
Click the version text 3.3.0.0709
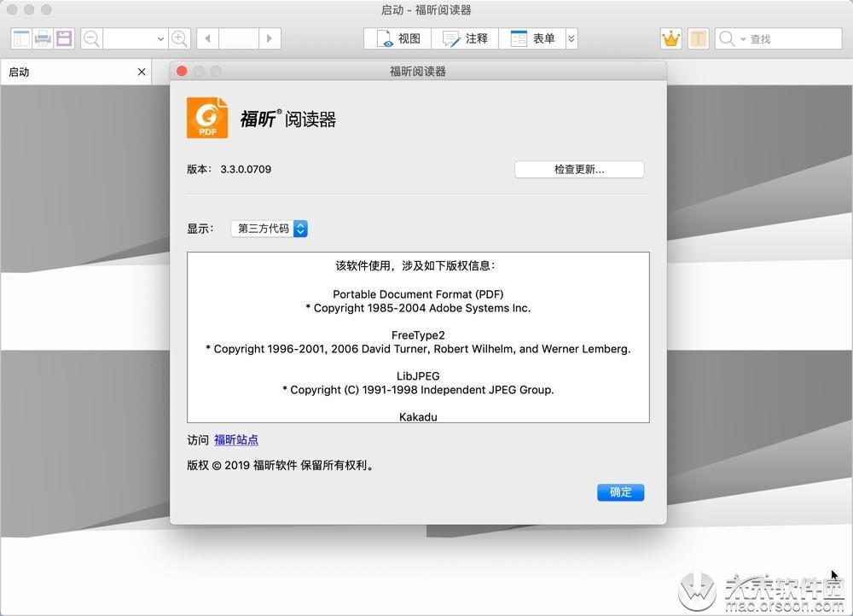click(x=246, y=169)
